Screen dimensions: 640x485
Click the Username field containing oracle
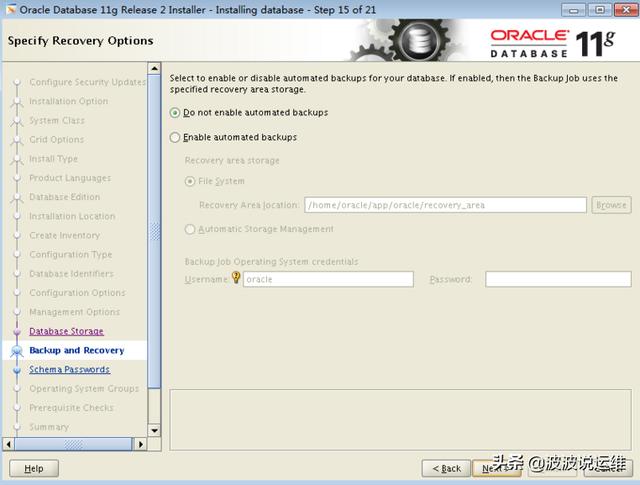(x=328, y=279)
